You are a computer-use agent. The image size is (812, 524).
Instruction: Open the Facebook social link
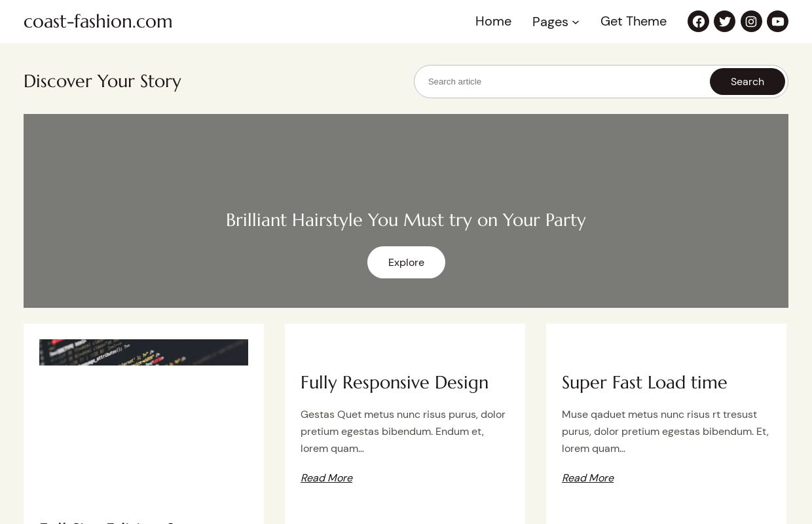pyautogui.click(x=698, y=22)
